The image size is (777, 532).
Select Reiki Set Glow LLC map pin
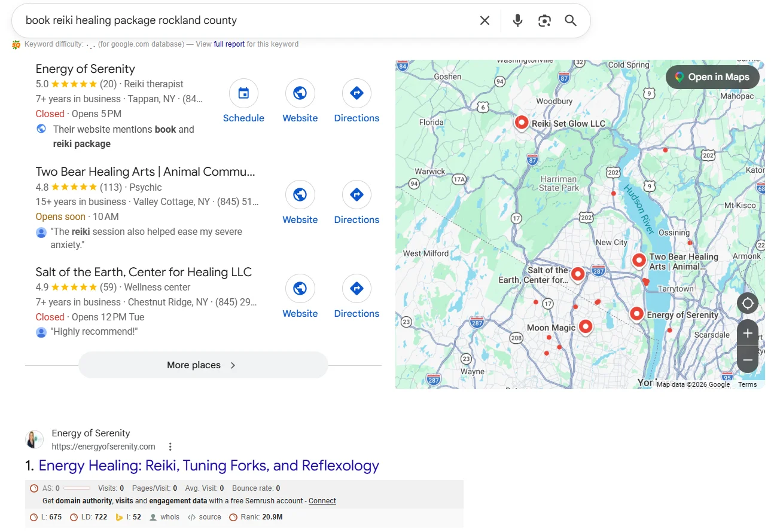click(x=522, y=123)
